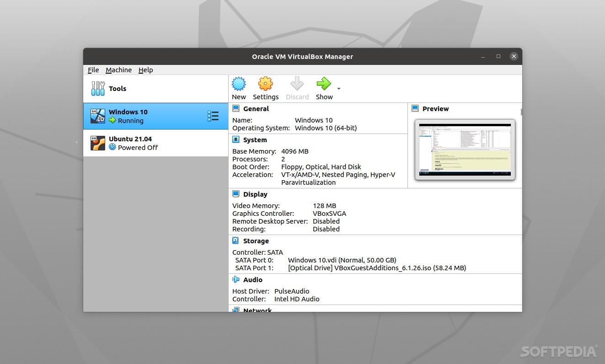Screen dimensions: 605x364
Task: Click the Windows 10 VM icon
Action: 98,116
